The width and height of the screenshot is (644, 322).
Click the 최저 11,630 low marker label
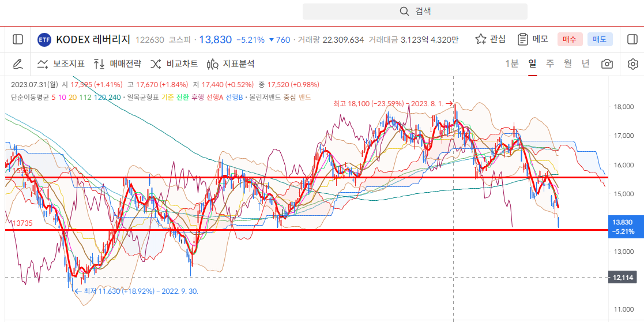click(x=138, y=291)
